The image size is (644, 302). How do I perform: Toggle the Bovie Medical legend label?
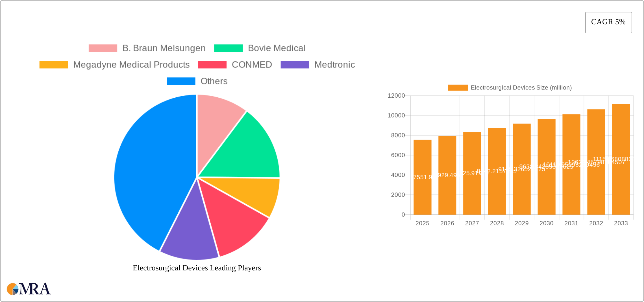tap(277, 48)
